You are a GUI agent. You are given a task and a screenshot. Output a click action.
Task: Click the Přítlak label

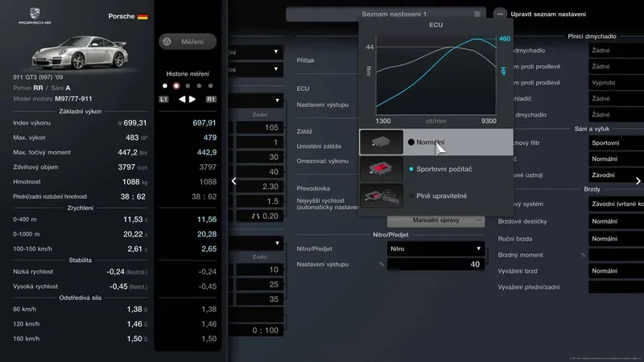(306, 60)
